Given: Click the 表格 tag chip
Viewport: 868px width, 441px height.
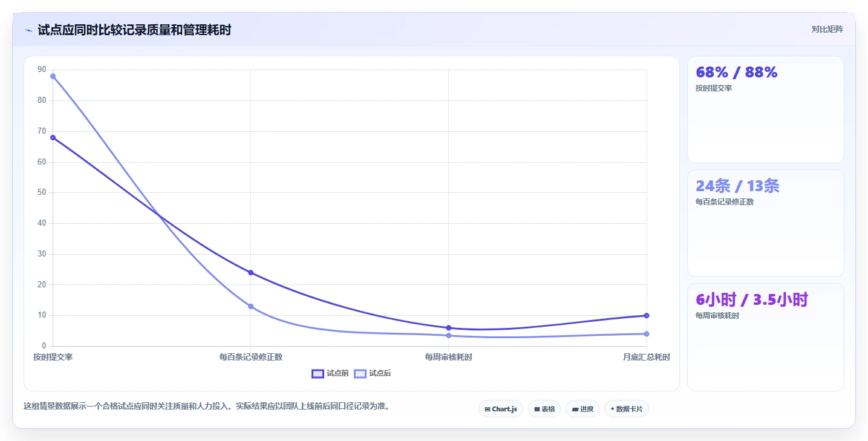Looking at the screenshot, I should click(x=544, y=409).
